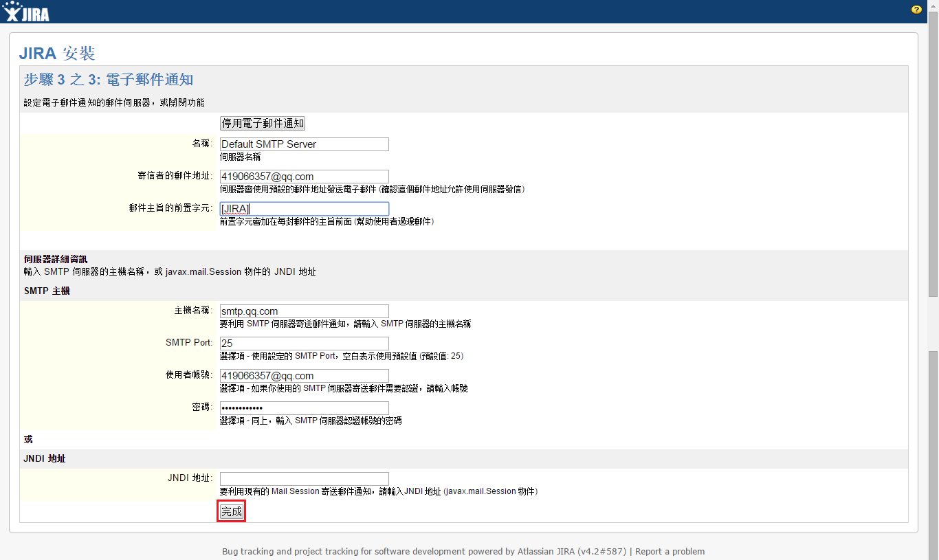Open the Report a problem link
939x560 pixels.
(670, 551)
